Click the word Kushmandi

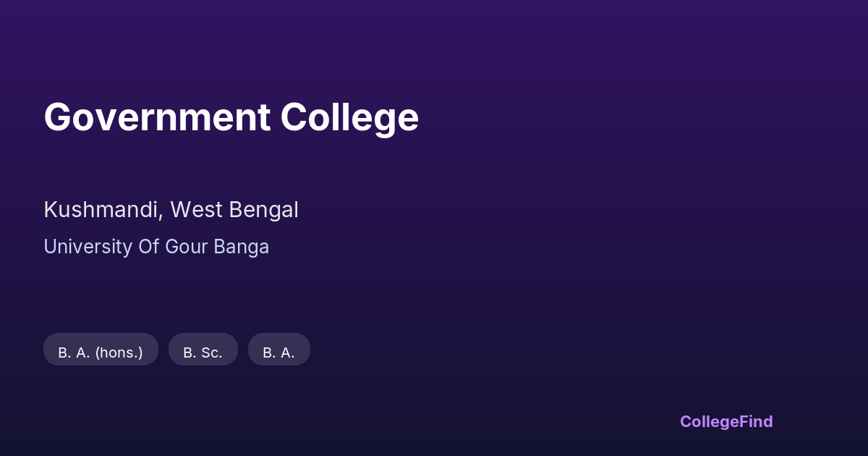[x=102, y=210]
